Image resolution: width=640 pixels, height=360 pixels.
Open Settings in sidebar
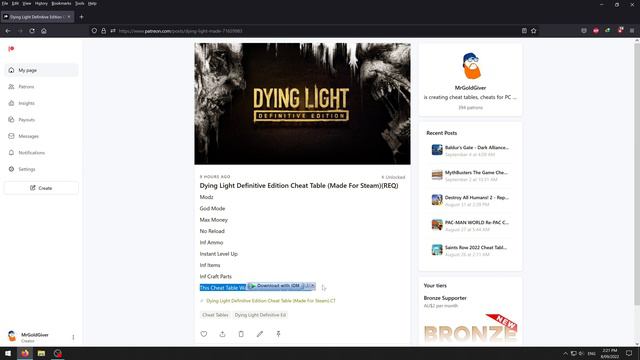click(41, 169)
